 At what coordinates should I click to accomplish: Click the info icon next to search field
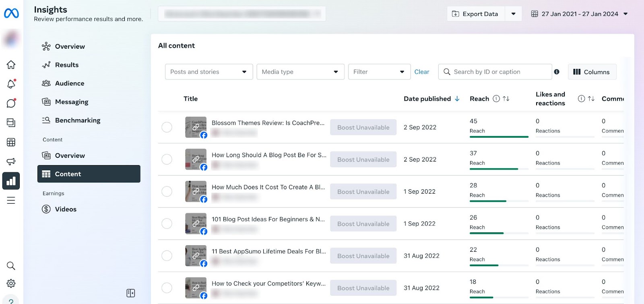(x=557, y=72)
